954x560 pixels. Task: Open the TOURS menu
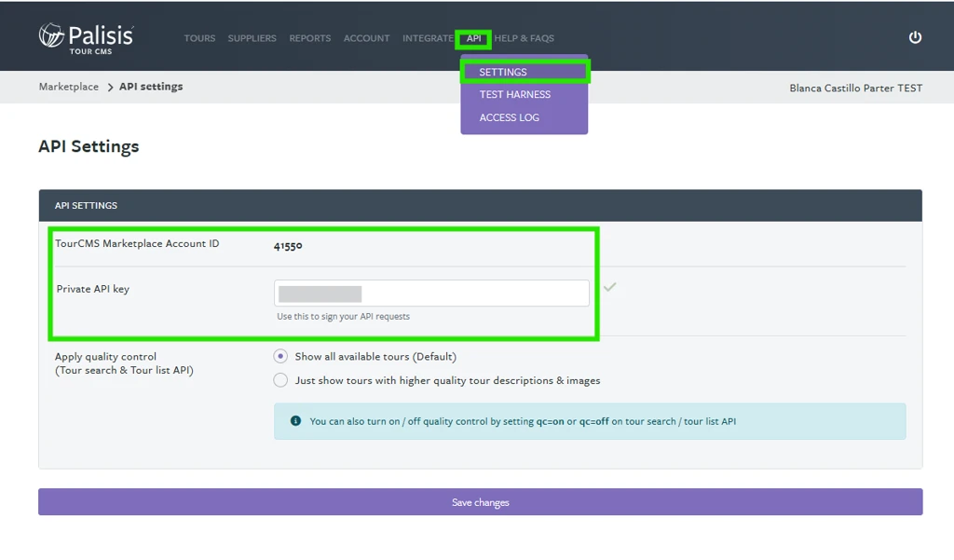pos(199,38)
